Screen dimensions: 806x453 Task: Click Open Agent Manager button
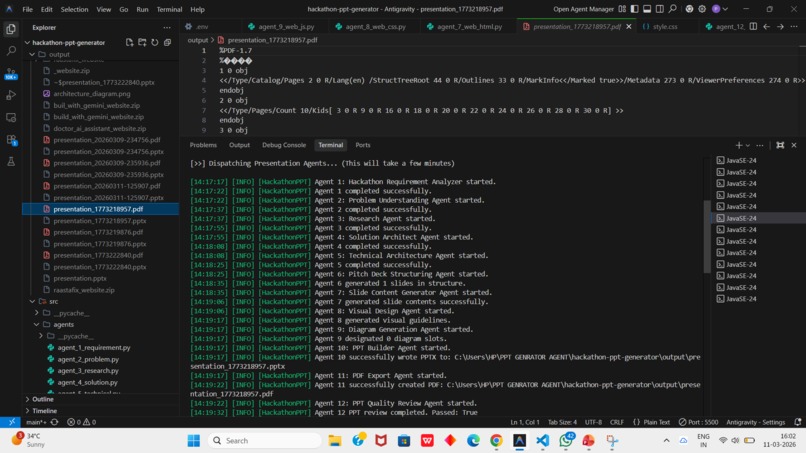click(x=583, y=9)
